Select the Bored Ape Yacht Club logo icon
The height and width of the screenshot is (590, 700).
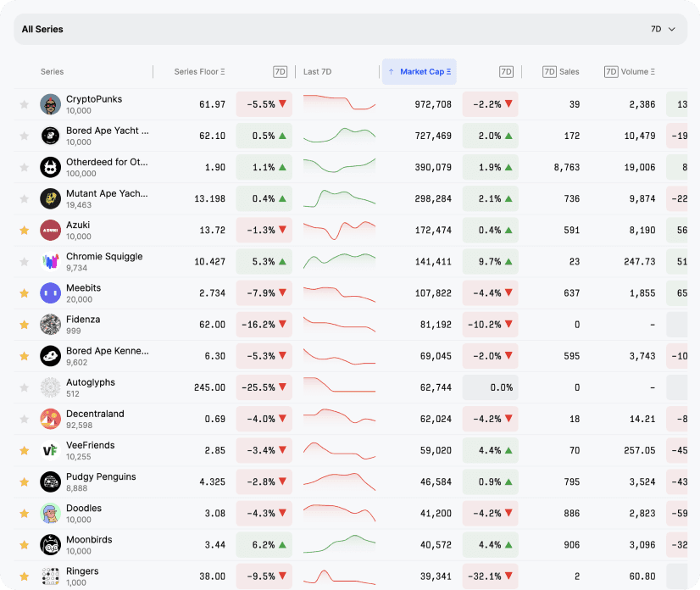tap(50, 135)
